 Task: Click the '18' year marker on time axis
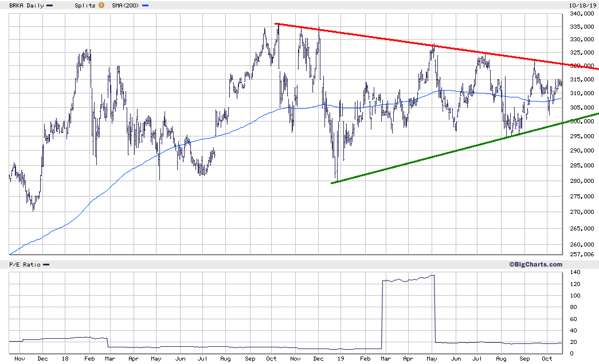[x=65, y=359]
